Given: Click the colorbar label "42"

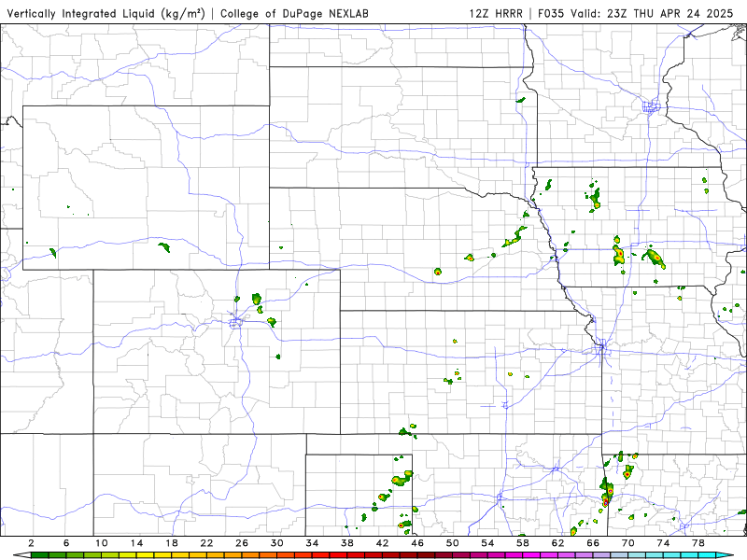Looking at the screenshot, I should click(383, 543).
